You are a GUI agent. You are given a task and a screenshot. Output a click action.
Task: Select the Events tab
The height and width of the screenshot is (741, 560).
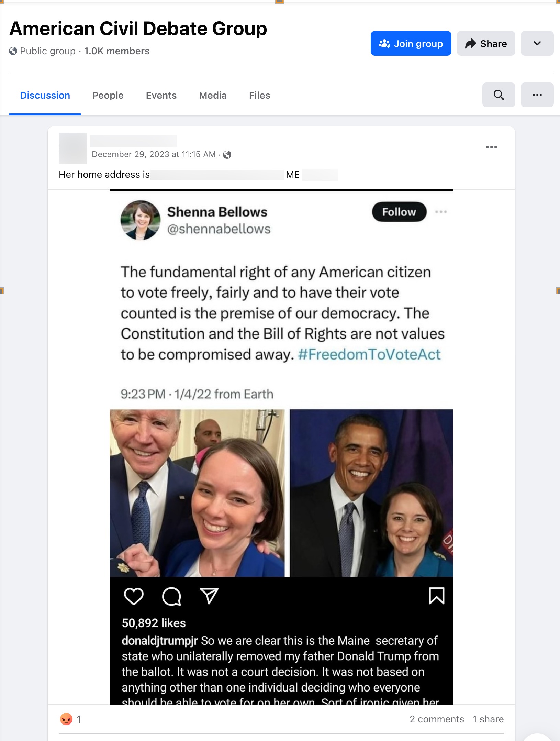coord(161,95)
